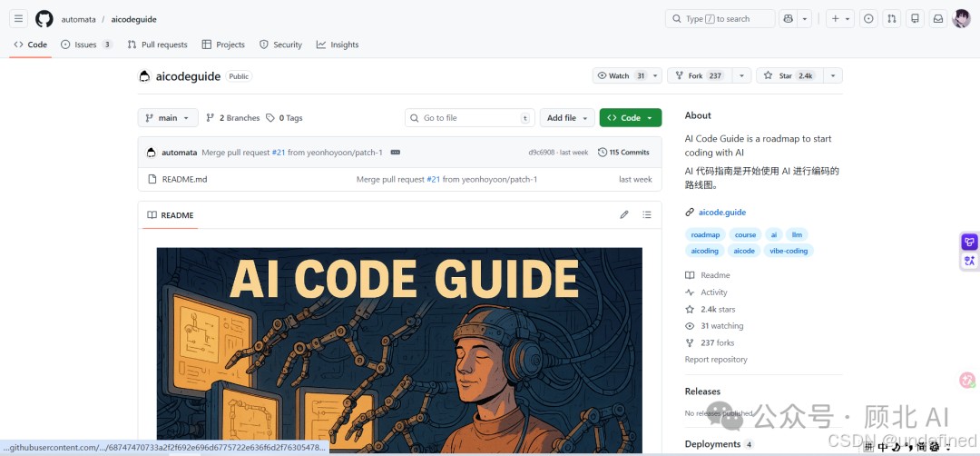
Task: Open pull requests icon in header
Action: pos(892,19)
